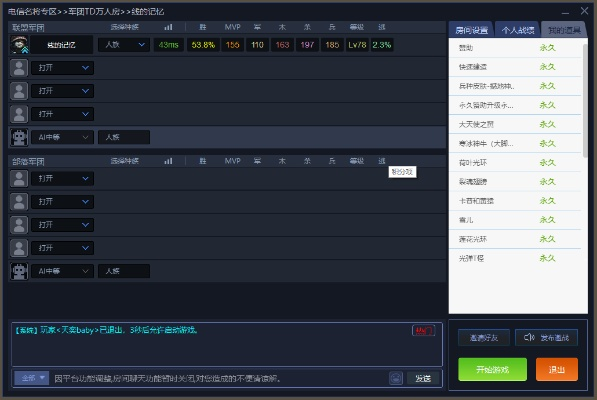Click empty slot avatar in fourth 部落军团 row

point(19,248)
